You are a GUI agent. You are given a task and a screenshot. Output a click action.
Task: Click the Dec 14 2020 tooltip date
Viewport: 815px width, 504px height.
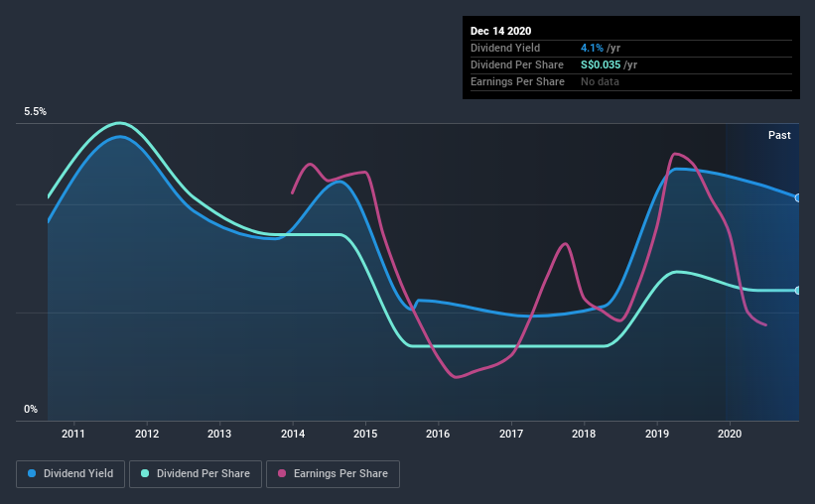click(x=500, y=31)
